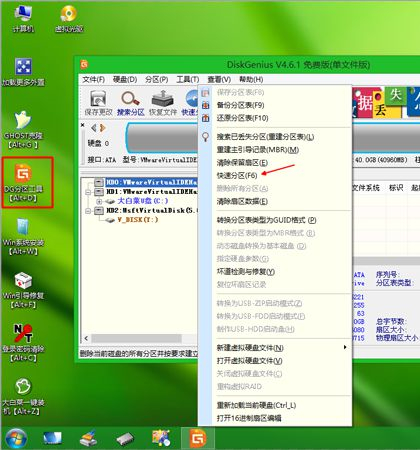
Task: Open the 硬盘(D) menu
Action: pyautogui.click(x=125, y=80)
